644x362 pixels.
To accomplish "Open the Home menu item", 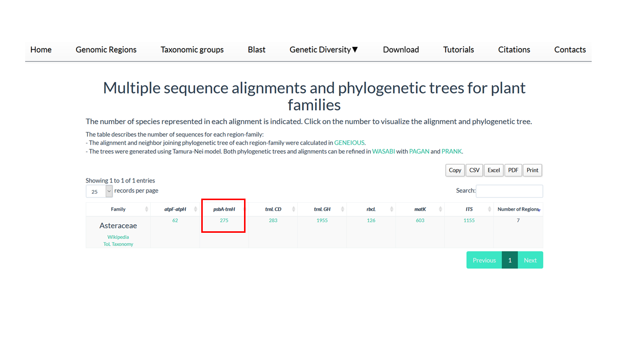I will coord(41,49).
